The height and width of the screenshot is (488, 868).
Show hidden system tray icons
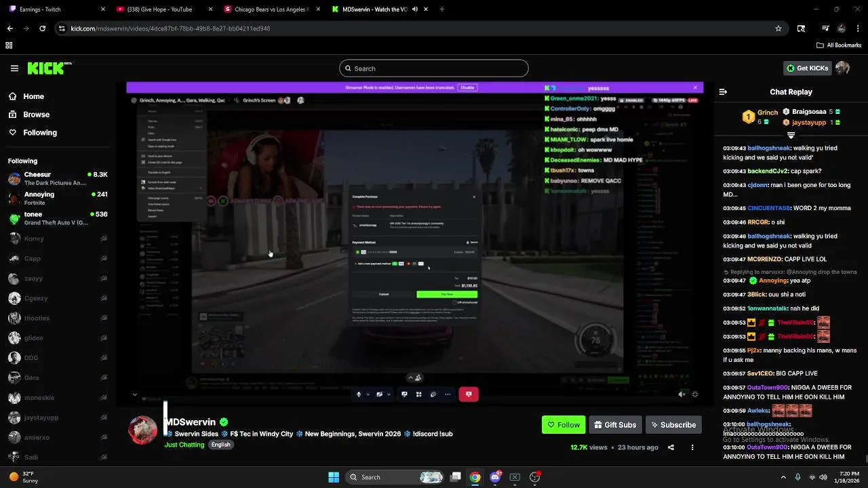[x=783, y=477]
